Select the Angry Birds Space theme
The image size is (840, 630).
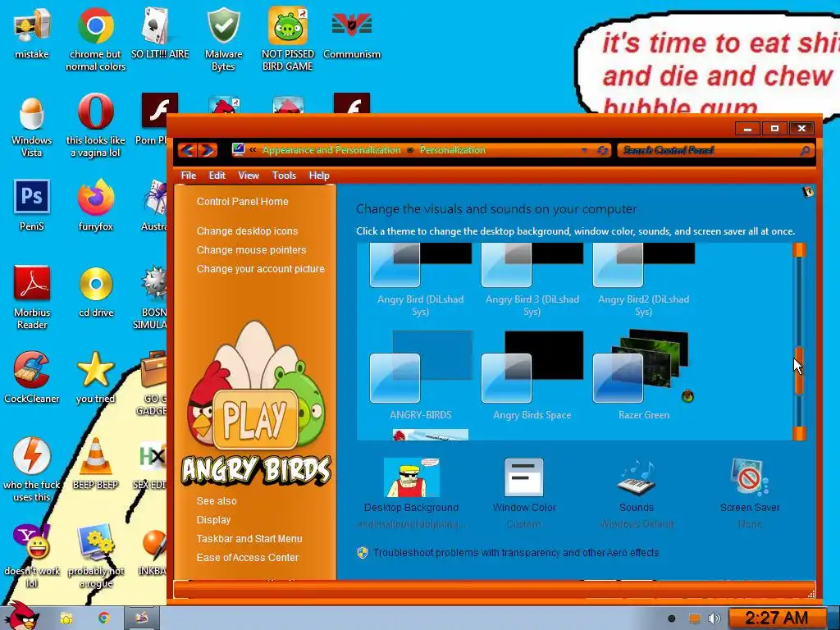coord(532,375)
